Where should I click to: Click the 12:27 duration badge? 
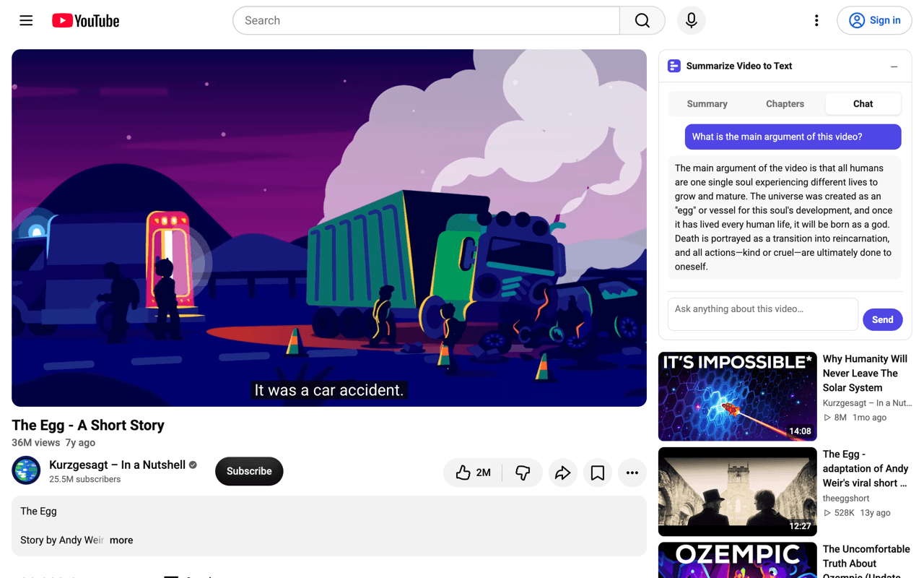tap(800, 526)
